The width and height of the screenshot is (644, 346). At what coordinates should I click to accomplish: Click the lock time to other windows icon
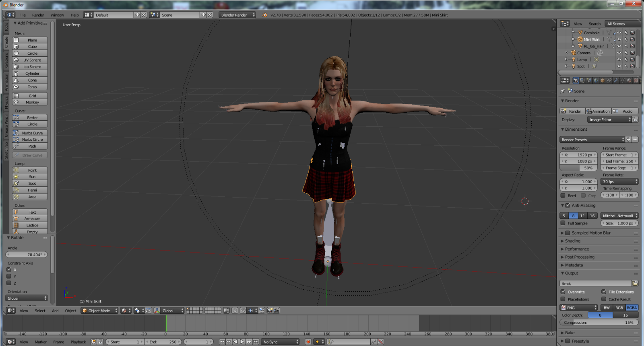click(100, 342)
